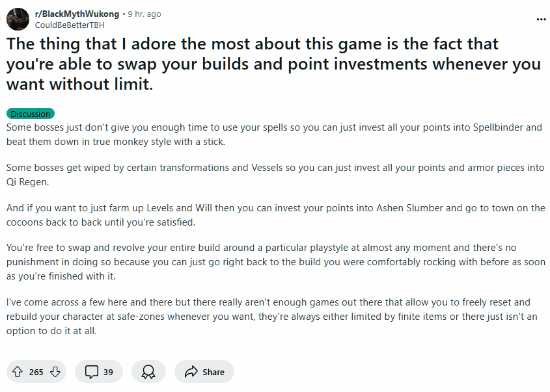Click the paragraph about Ashen Slumber
Screen dimensions: 550x392
pos(276,215)
